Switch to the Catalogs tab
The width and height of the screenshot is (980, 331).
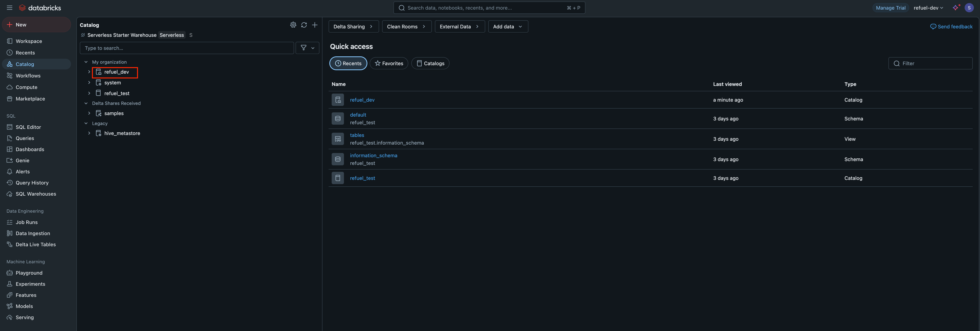click(x=430, y=63)
